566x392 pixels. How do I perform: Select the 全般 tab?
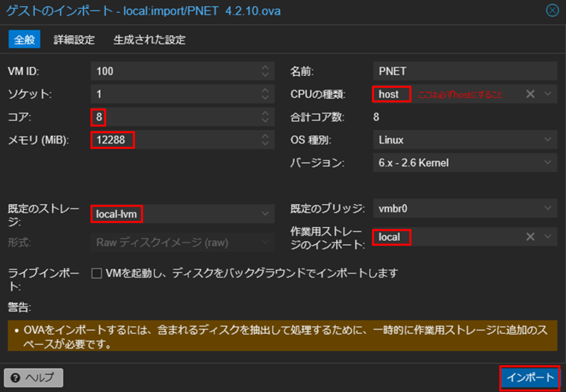tap(24, 40)
